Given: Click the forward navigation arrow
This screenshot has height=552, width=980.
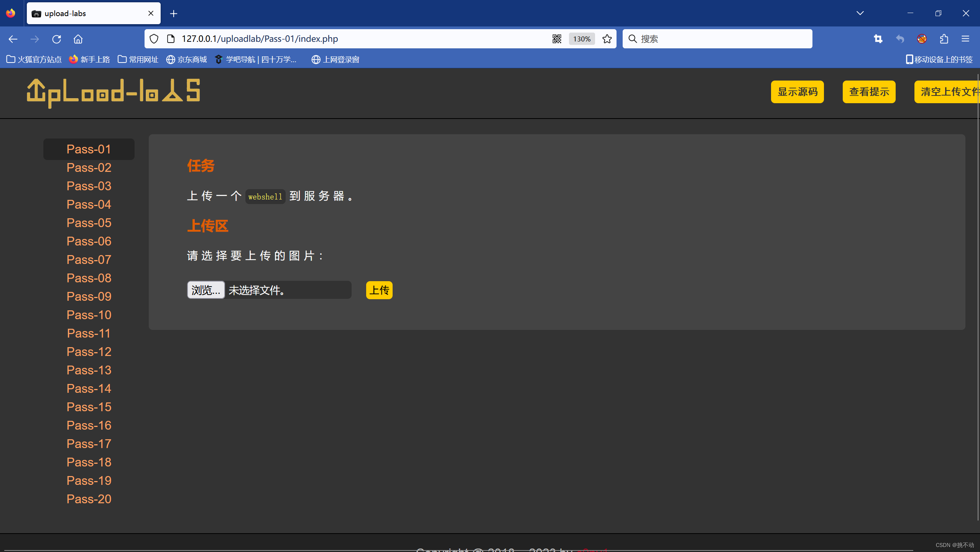Looking at the screenshot, I should pyautogui.click(x=35, y=39).
